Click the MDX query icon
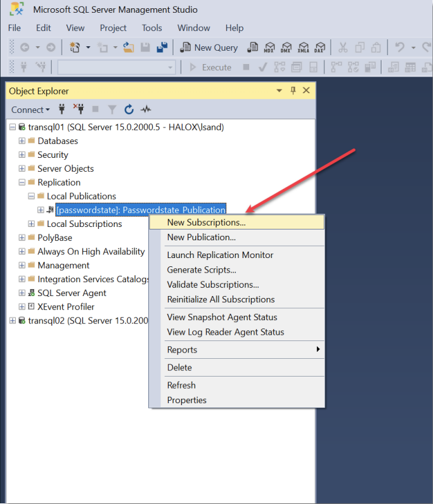The image size is (433, 504). 269,48
